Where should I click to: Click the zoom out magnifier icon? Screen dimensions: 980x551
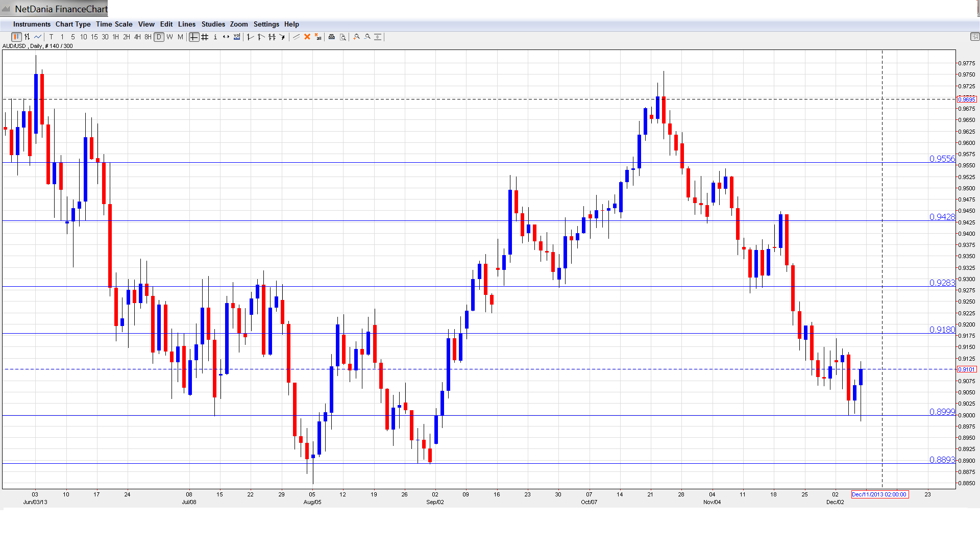pyautogui.click(x=367, y=37)
